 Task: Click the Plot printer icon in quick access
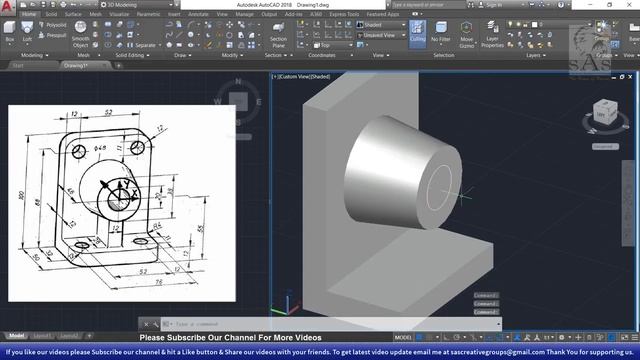tap(63, 5)
